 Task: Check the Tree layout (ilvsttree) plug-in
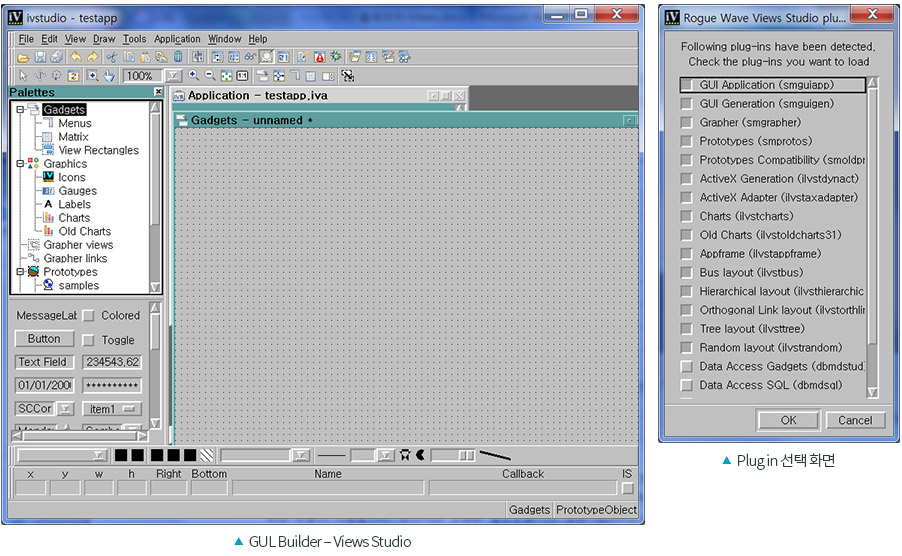tap(686, 329)
